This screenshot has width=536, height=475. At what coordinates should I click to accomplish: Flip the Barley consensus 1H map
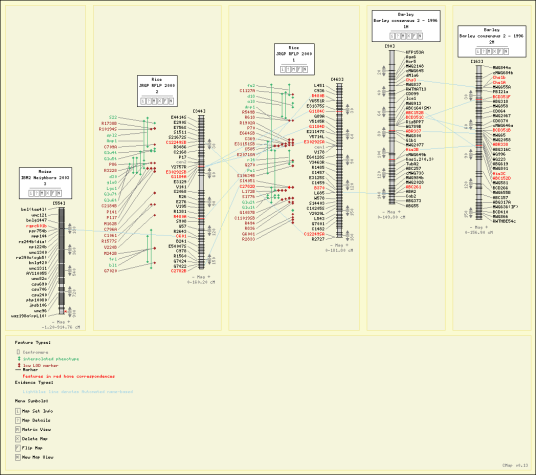(x=415, y=36)
